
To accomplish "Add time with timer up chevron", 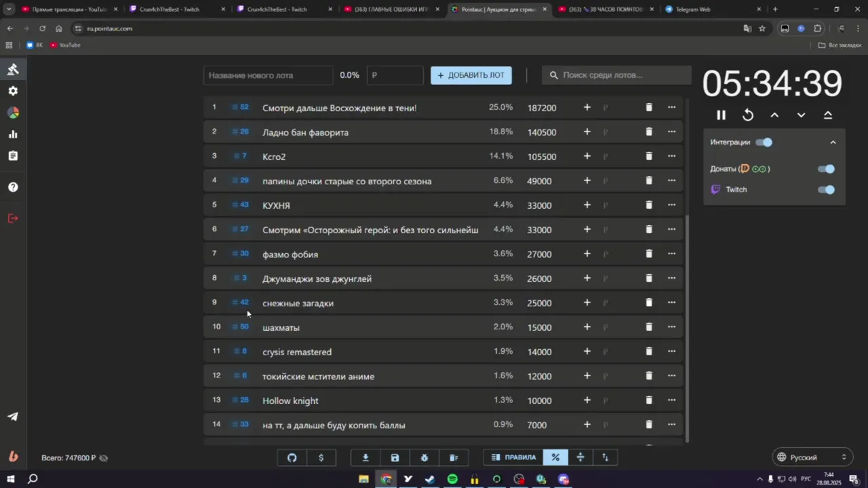I will [x=774, y=115].
